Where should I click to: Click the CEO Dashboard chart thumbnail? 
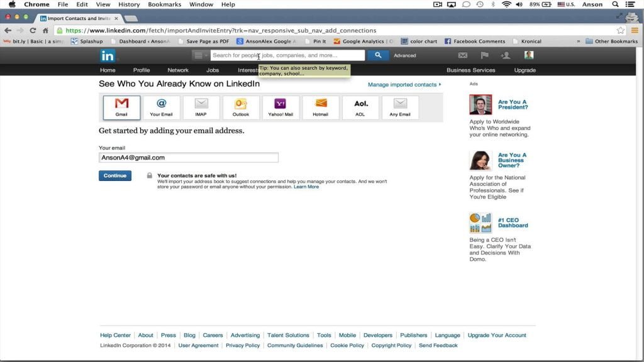(x=480, y=223)
